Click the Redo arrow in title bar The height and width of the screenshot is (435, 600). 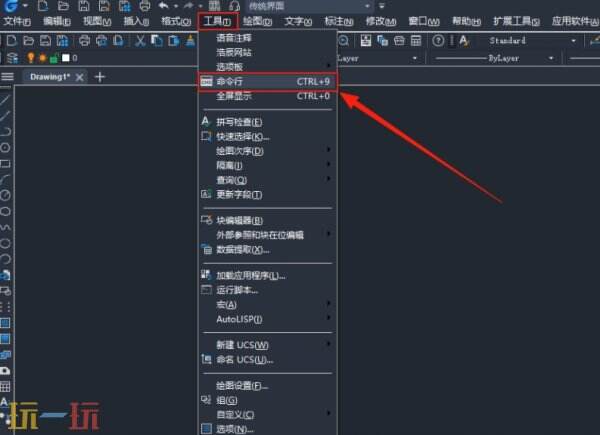188,6
